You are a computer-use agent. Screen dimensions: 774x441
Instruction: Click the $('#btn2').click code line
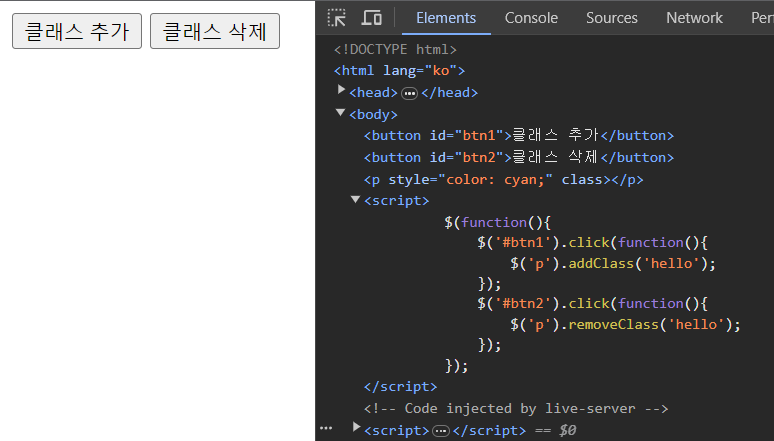click(592, 303)
